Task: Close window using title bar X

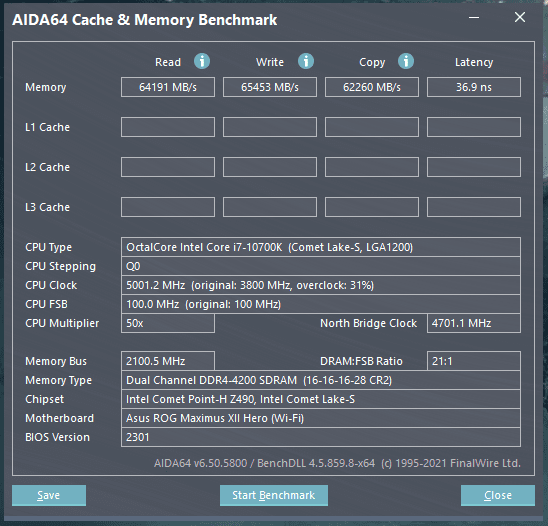Action: point(520,17)
